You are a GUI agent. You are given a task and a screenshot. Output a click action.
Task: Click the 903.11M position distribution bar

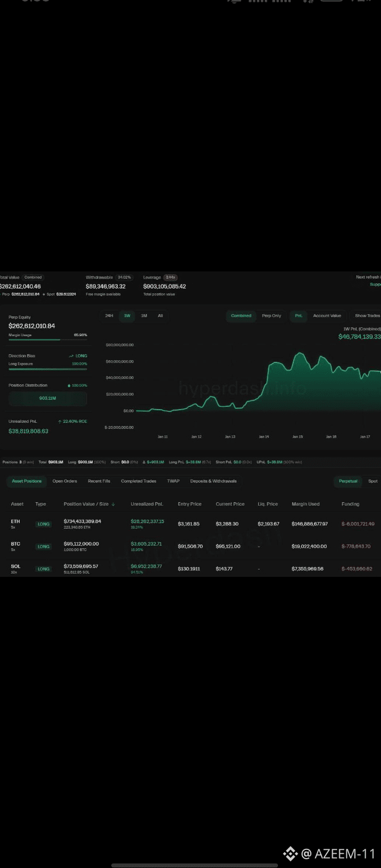[48, 399]
